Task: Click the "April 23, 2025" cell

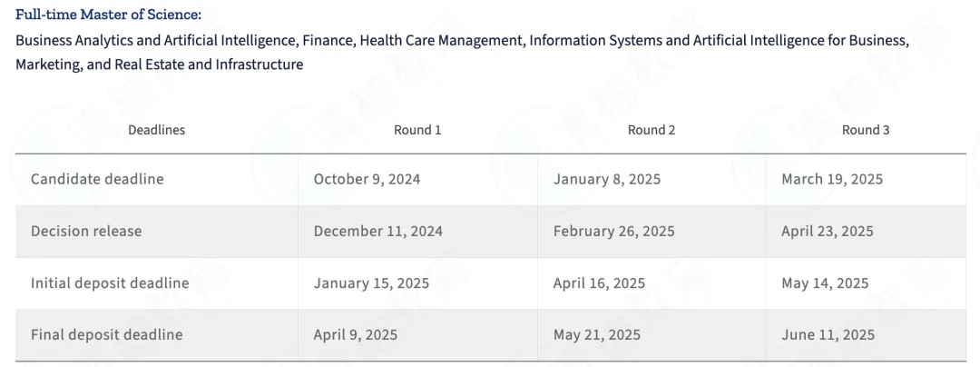Action: coord(828,231)
